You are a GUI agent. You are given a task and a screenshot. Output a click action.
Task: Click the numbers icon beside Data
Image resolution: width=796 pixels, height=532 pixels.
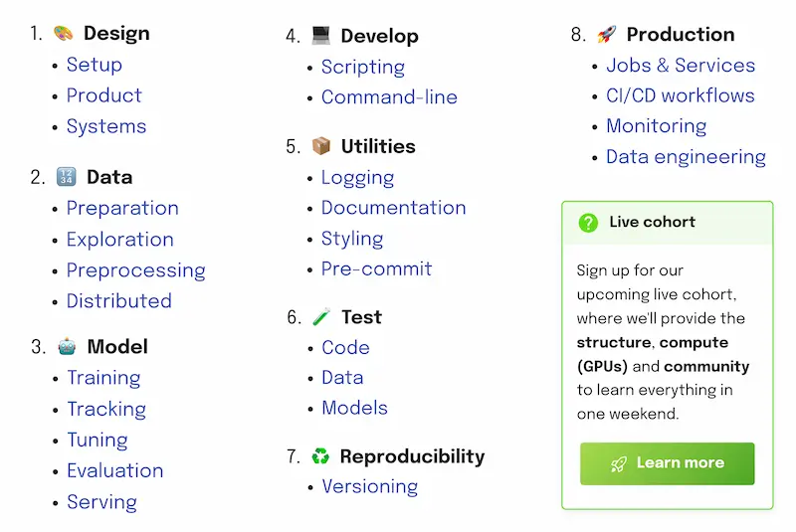pos(67,177)
